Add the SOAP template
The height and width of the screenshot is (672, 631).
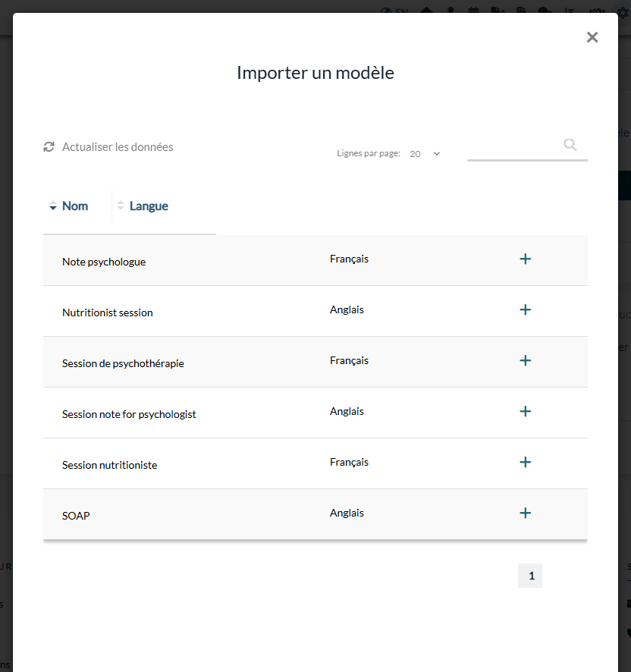pos(525,513)
